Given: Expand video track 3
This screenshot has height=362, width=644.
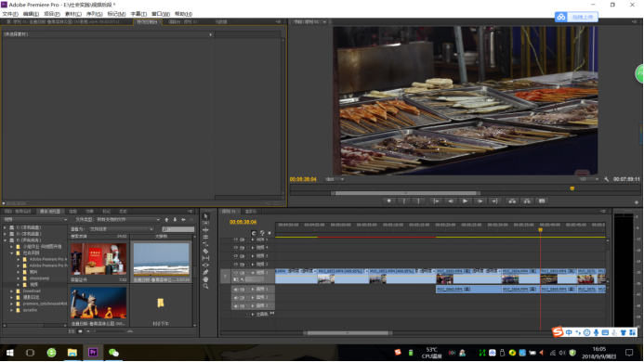Looking at the screenshot, I should [x=253, y=255].
